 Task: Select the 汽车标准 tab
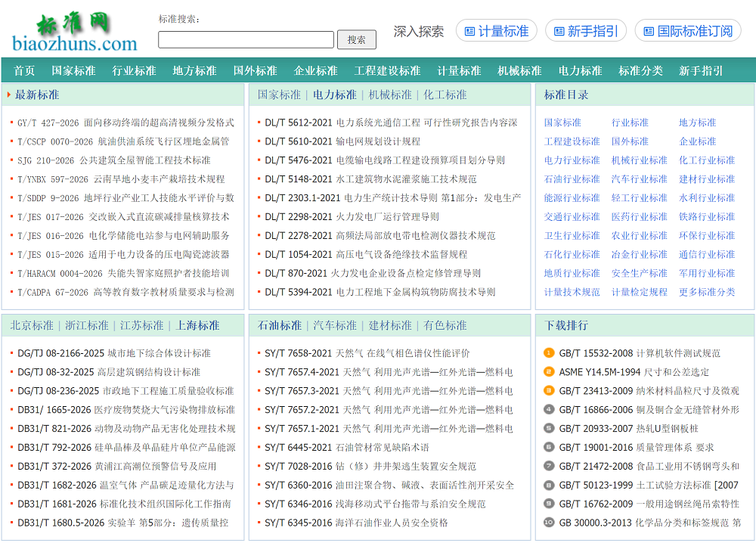335,326
